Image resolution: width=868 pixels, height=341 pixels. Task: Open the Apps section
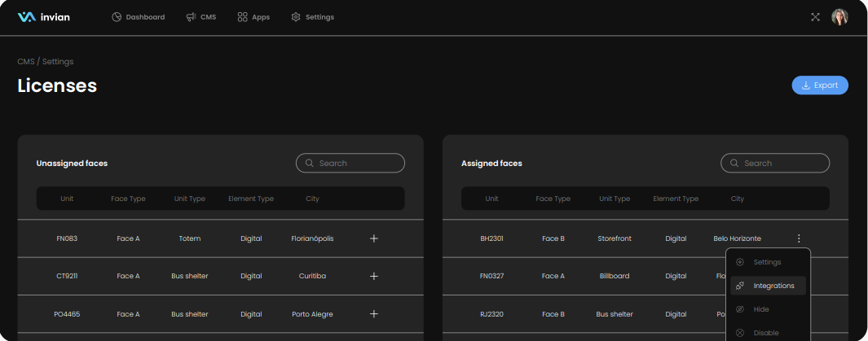point(253,17)
